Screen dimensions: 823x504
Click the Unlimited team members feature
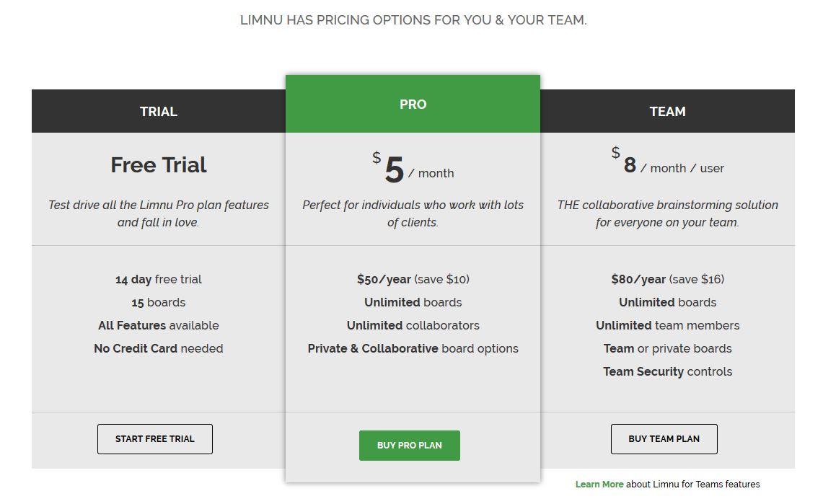(668, 325)
